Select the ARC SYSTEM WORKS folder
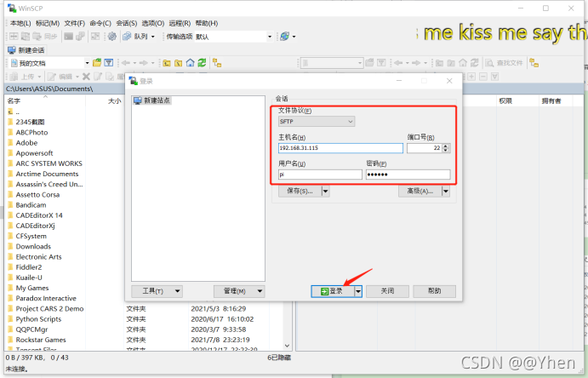Image resolution: width=588 pixels, height=378 pixels. (x=49, y=163)
